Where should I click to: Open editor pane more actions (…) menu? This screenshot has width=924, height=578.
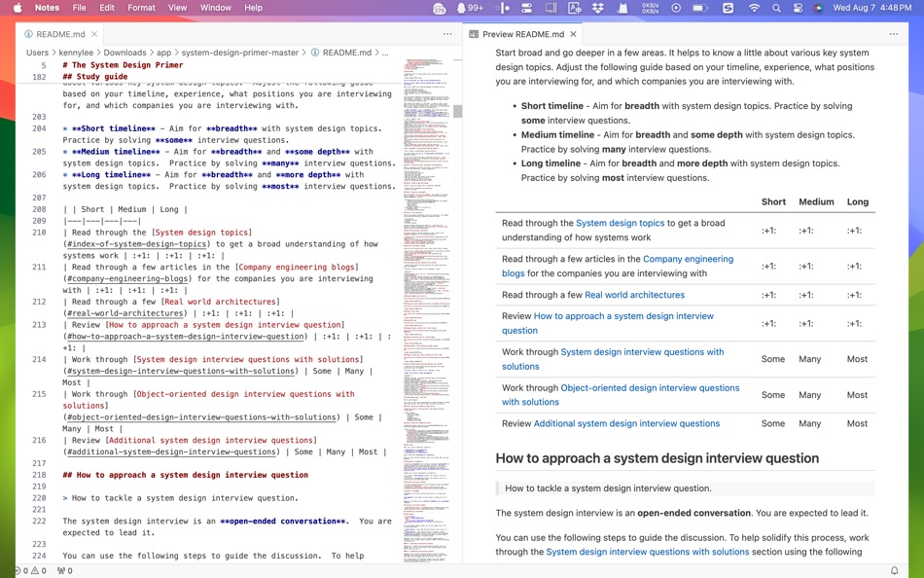(x=447, y=34)
